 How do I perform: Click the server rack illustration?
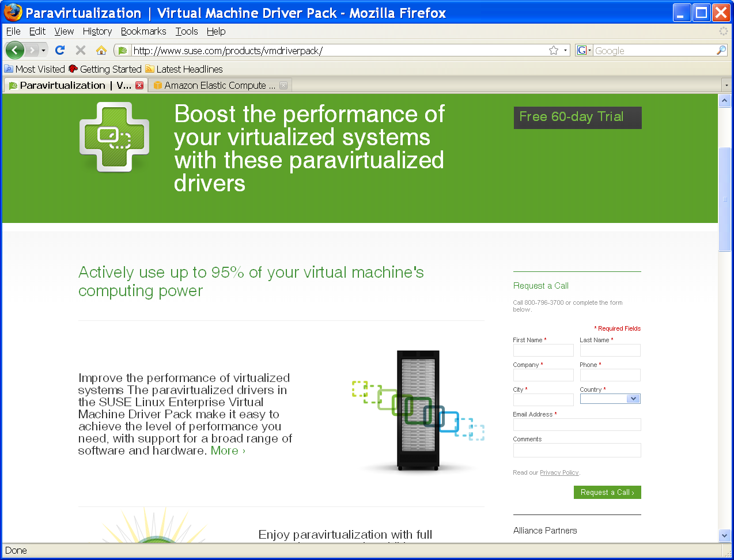tap(418, 410)
